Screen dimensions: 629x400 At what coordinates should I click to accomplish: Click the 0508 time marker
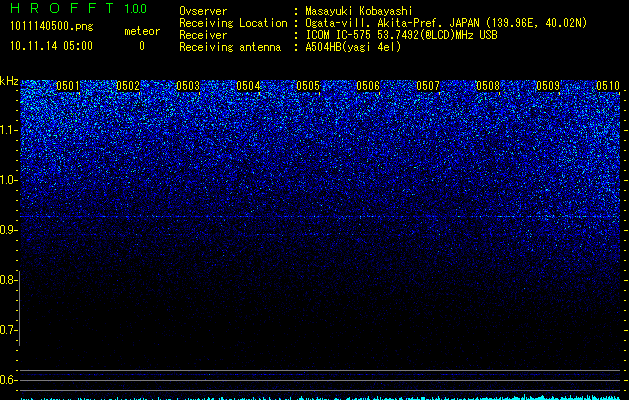[x=488, y=86]
